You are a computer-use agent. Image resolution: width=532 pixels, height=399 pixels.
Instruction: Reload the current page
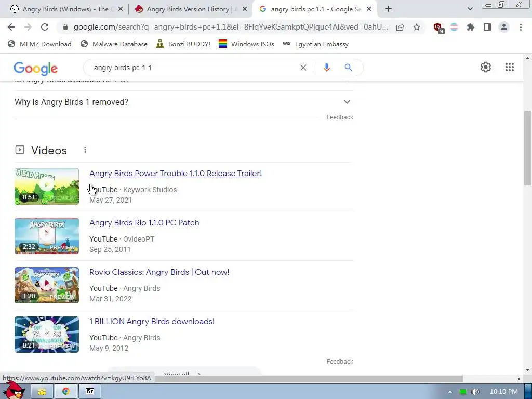click(45, 27)
